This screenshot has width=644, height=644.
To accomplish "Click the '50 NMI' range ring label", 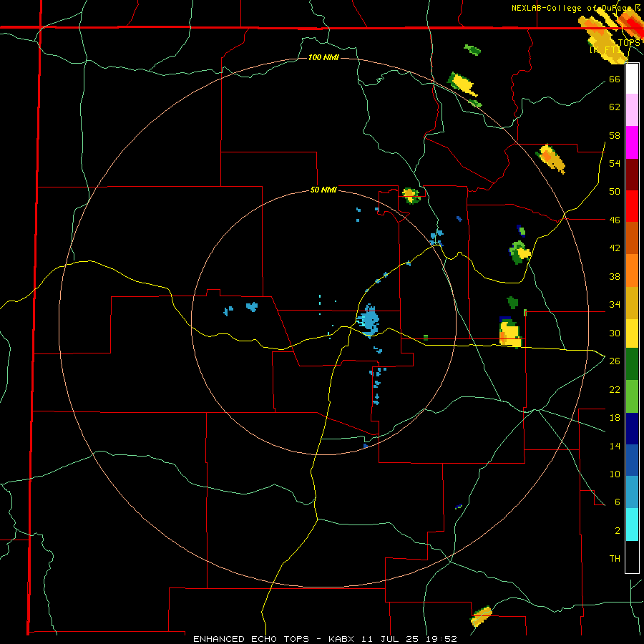I will (323, 190).
